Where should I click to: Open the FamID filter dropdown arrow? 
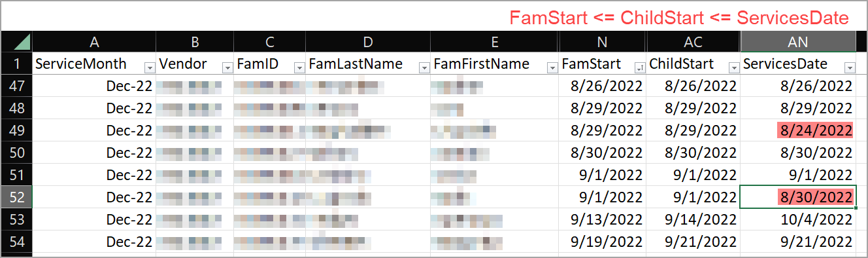tap(300, 67)
